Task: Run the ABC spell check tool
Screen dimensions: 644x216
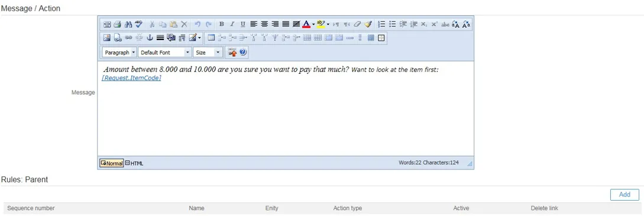Action: [x=138, y=24]
